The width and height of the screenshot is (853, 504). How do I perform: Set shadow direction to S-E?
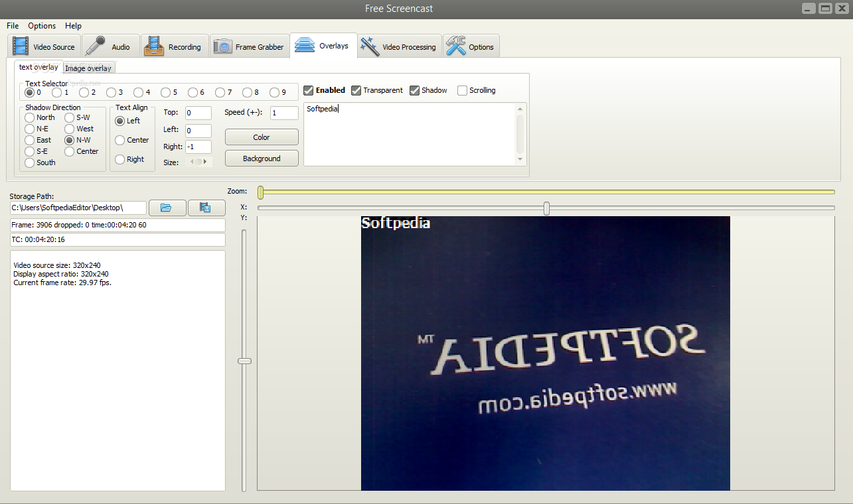point(30,151)
